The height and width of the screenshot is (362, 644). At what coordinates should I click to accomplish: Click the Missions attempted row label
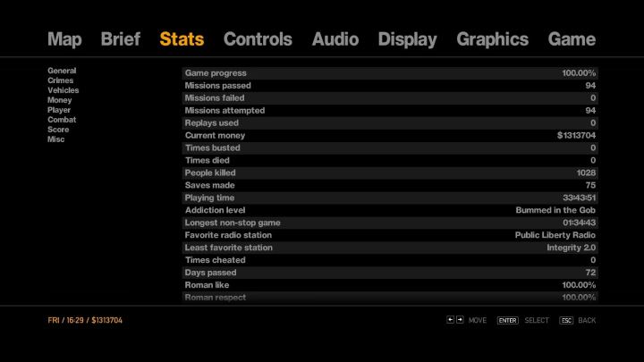point(225,111)
